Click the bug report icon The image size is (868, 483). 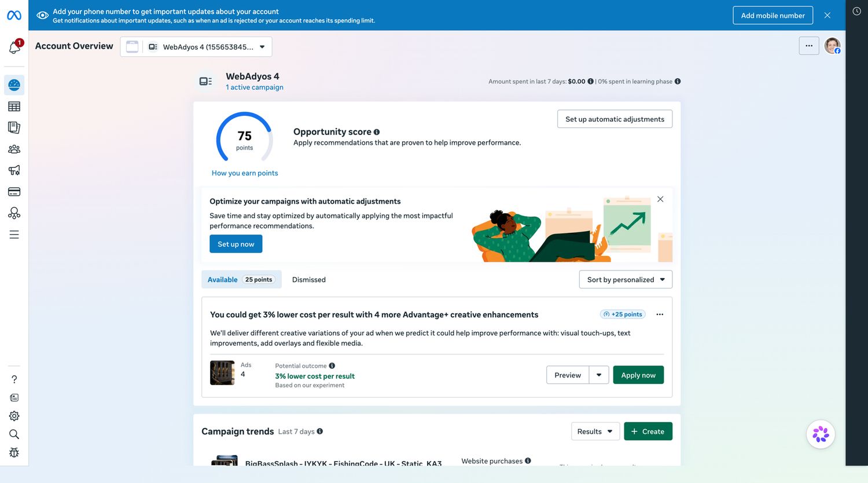[14, 453]
